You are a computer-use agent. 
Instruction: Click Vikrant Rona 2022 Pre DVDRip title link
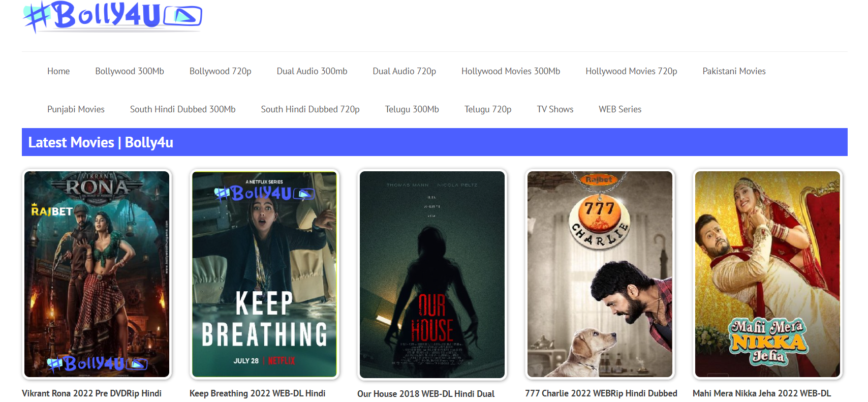point(91,393)
